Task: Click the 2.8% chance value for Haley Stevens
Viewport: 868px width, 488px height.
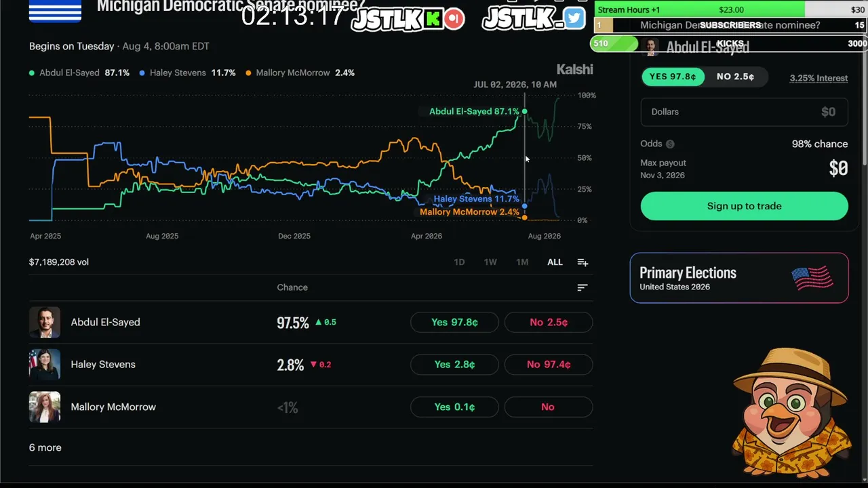Action: click(x=290, y=365)
